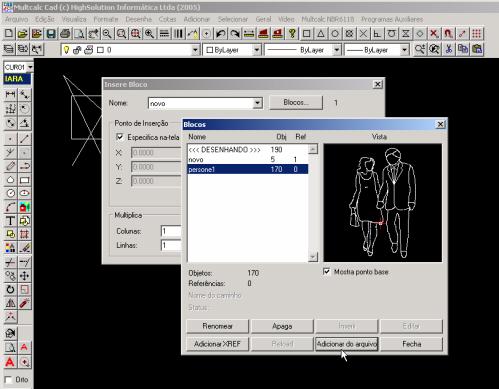
Task: Click block list scrollbar up arrow
Action: coord(313,149)
